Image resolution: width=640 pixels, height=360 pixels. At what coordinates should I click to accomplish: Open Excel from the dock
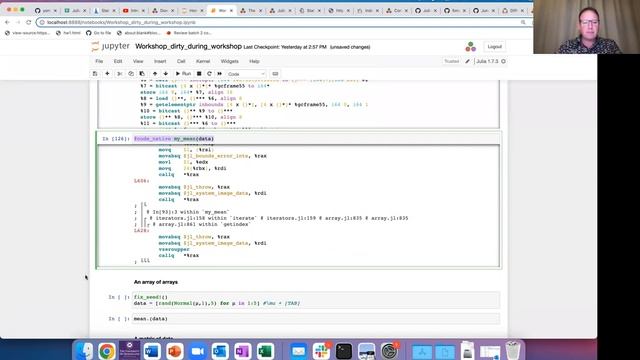pyautogui.click(x=265, y=351)
